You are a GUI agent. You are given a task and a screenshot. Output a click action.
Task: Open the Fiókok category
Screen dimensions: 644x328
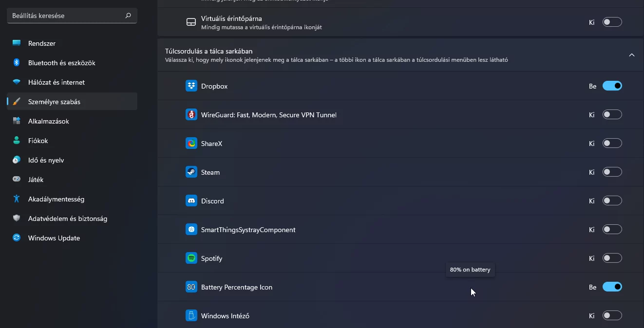(72, 141)
